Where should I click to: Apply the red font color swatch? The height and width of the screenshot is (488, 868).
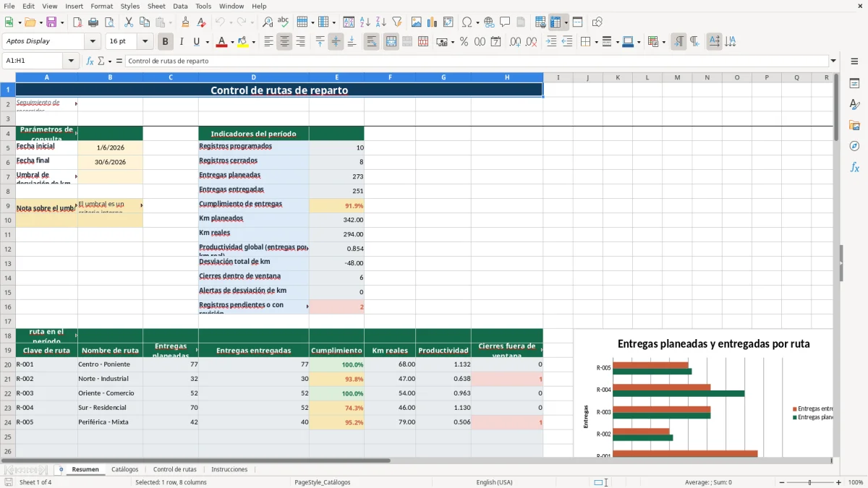[221, 42]
